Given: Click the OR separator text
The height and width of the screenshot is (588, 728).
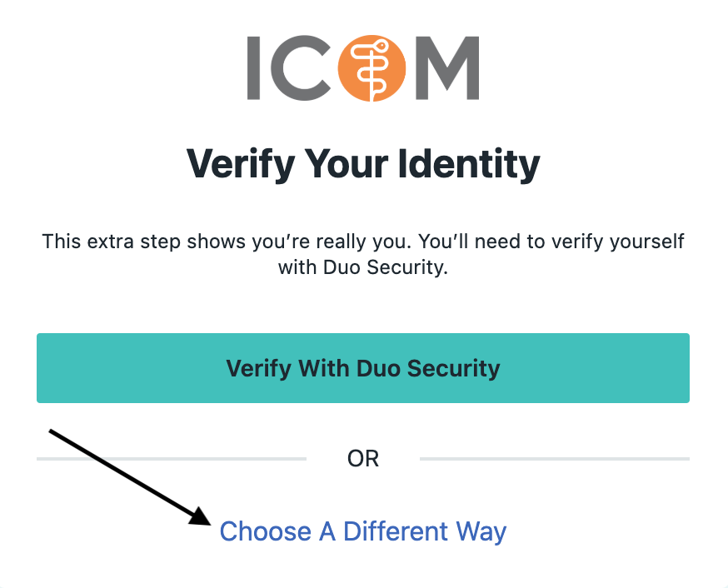Looking at the screenshot, I should (x=363, y=459).
